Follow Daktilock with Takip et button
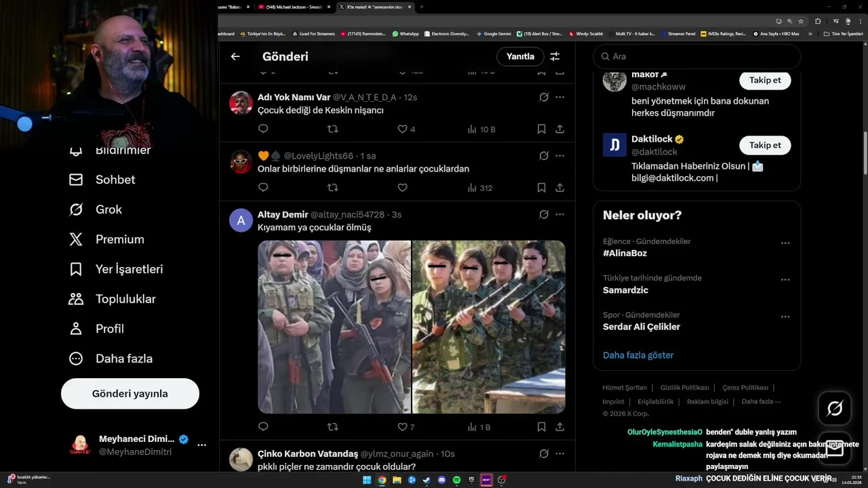The width and height of the screenshot is (868, 488). coord(765,145)
